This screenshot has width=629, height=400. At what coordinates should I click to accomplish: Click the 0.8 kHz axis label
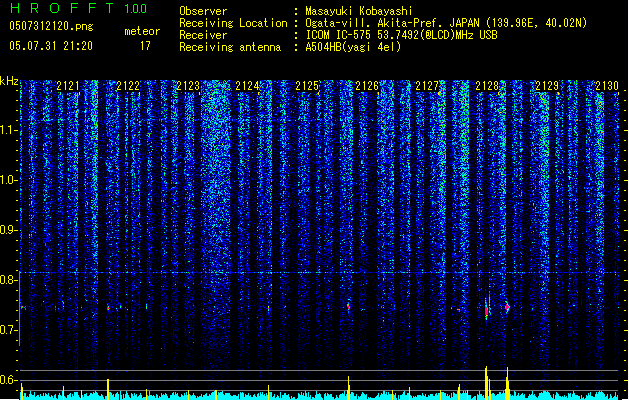coord(8,280)
